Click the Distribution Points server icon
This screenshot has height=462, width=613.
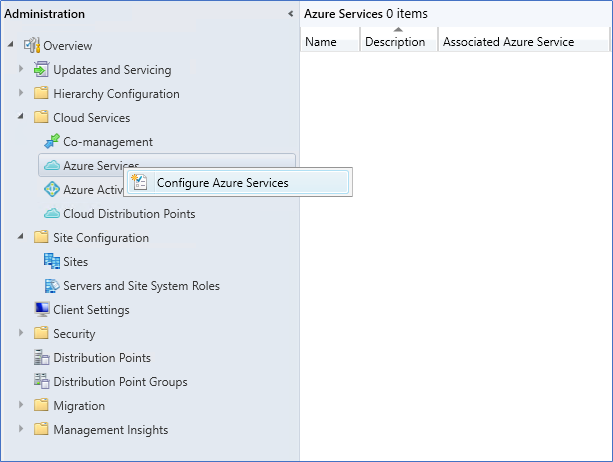tap(41, 357)
